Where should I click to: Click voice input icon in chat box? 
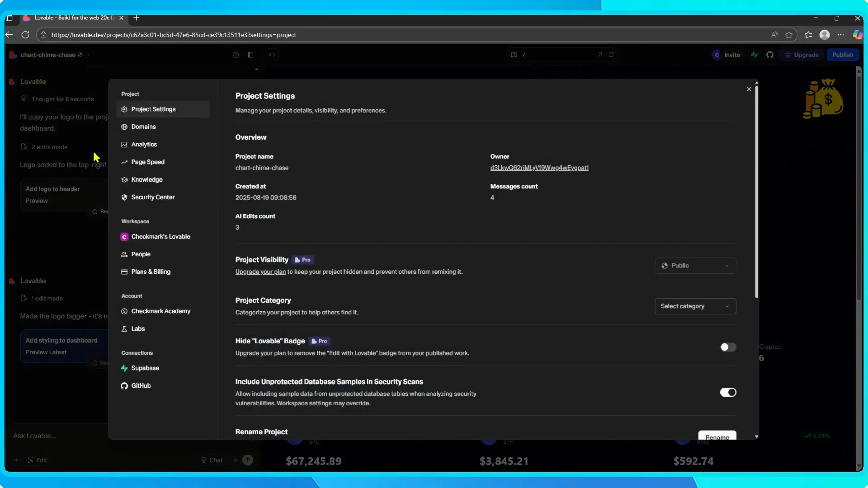(235, 460)
